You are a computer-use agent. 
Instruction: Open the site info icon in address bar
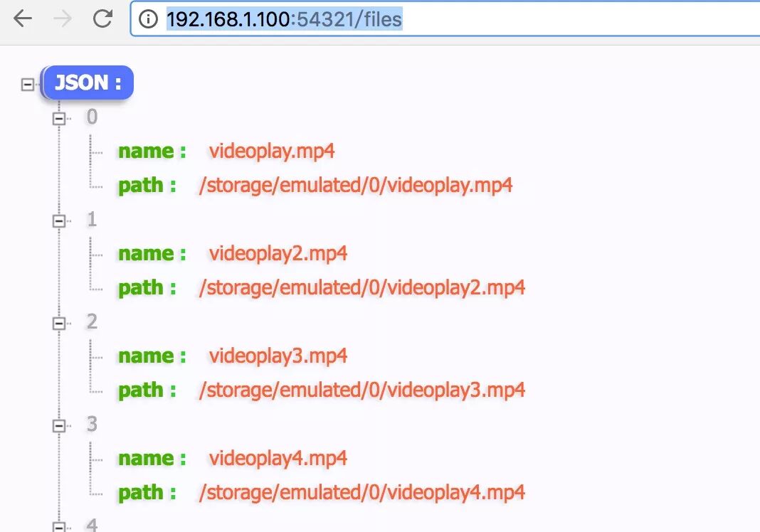coord(148,19)
